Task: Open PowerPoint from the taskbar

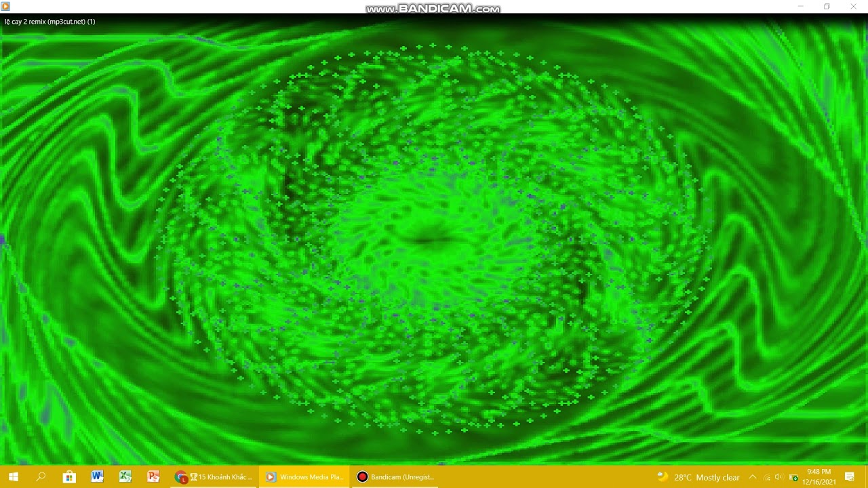Action: [153, 476]
